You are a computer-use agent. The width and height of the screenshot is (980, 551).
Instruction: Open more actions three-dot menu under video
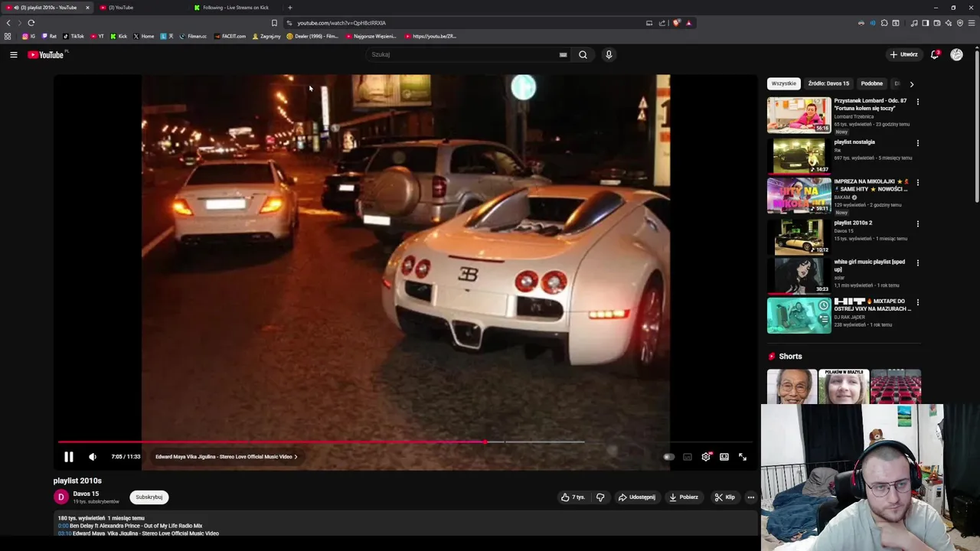tap(750, 497)
